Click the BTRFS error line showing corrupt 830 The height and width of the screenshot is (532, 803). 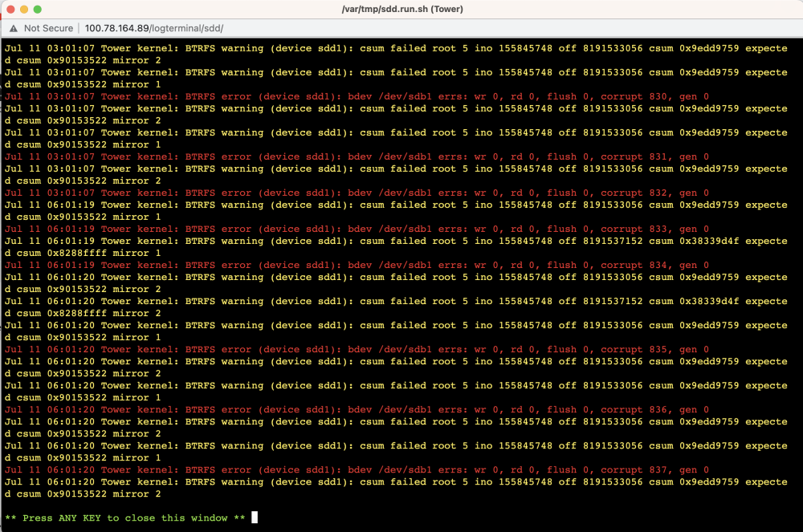click(357, 96)
